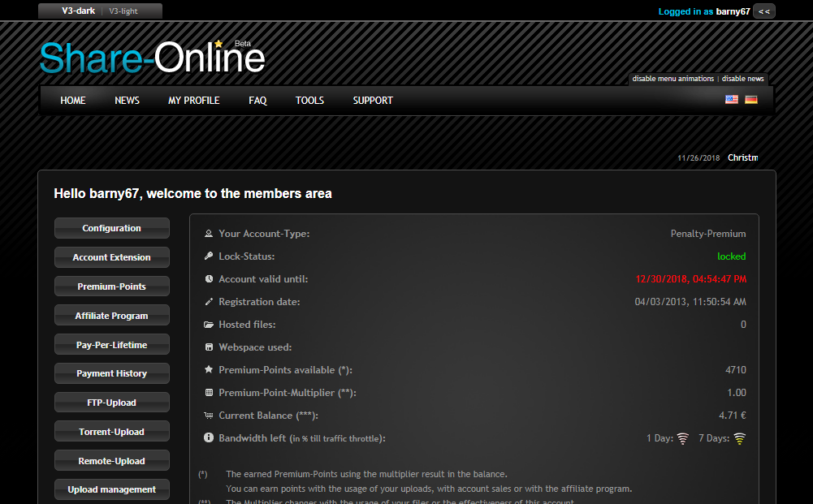Screen dimensions: 813x504
Task: Click the star icon beside Premium-Points available
Action: coord(209,369)
